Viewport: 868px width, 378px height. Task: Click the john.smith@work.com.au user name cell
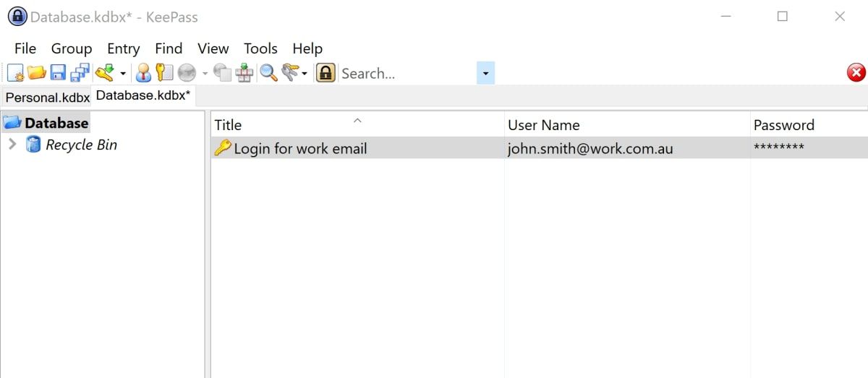coord(590,149)
